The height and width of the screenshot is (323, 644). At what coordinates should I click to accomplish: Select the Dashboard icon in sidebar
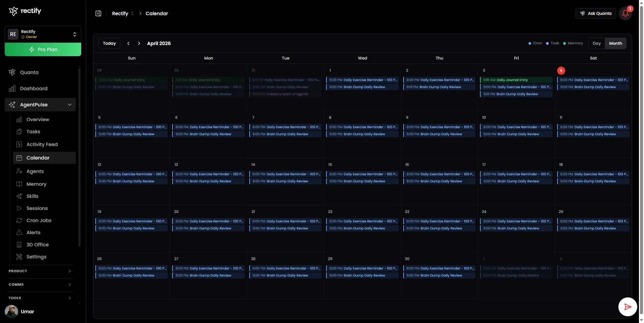(x=12, y=88)
